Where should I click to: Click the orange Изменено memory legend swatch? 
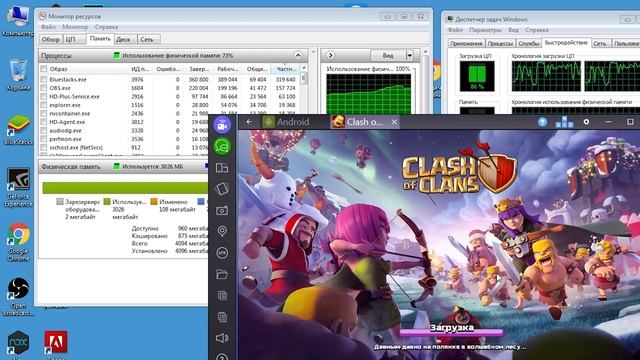pos(154,202)
